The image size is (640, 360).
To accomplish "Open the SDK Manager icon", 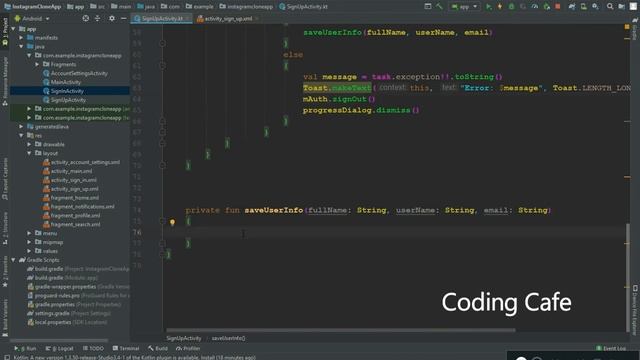I will tap(596, 7).
